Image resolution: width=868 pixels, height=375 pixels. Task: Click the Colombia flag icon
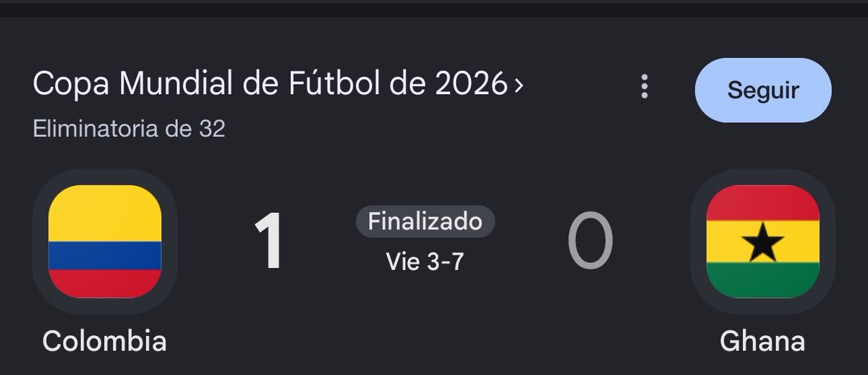(105, 241)
